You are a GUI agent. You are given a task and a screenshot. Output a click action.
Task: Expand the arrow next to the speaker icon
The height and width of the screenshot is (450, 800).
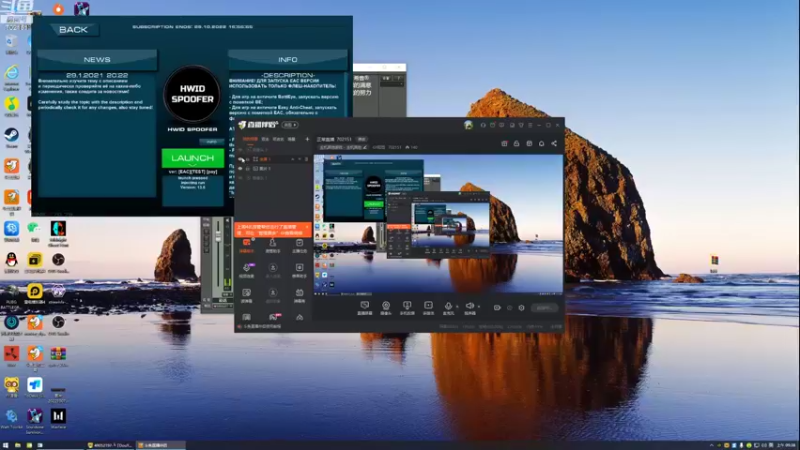pos(479,307)
